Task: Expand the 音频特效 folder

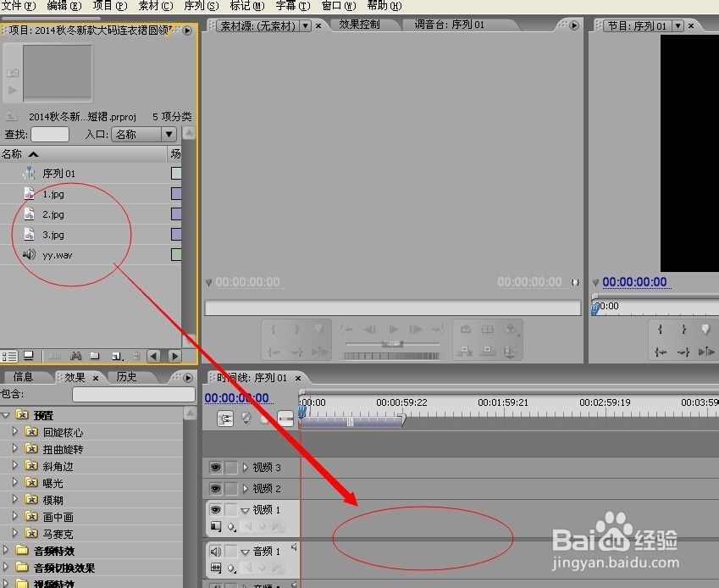Action: click(x=5, y=550)
